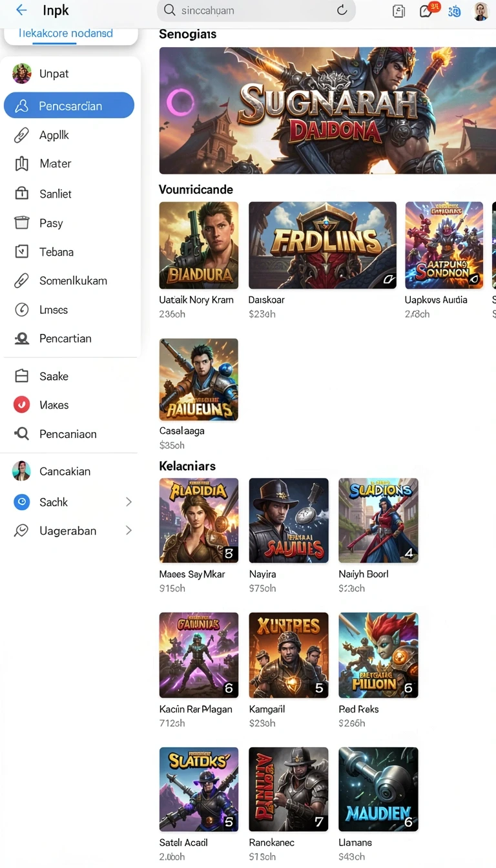Select the highlighted Pencsardian menu item
The width and height of the screenshot is (496, 868).
69,106
